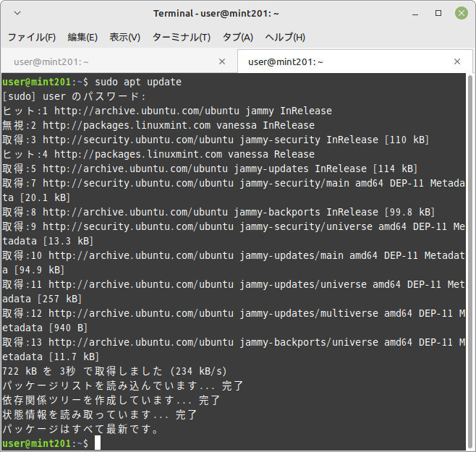The width and height of the screenshot is (476, 452).
Task: Click the '取得:9' jammy-security/universe line
Action: point(234,227)
